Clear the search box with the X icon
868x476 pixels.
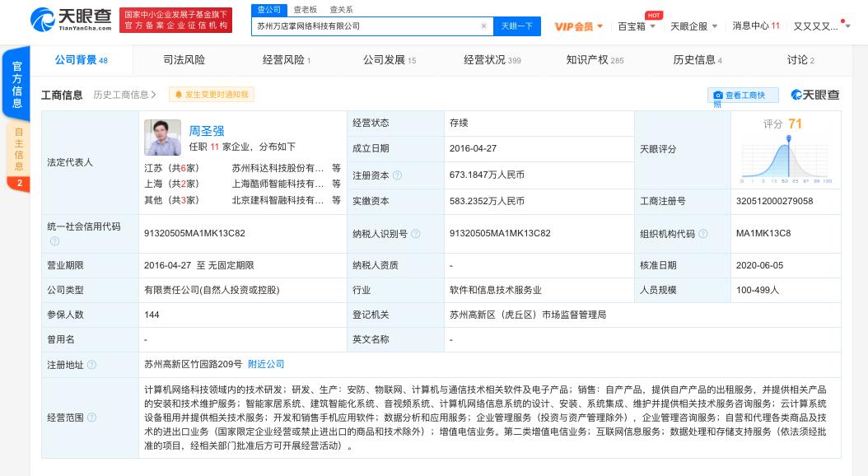pyautogui.click(x=483, y=26)
